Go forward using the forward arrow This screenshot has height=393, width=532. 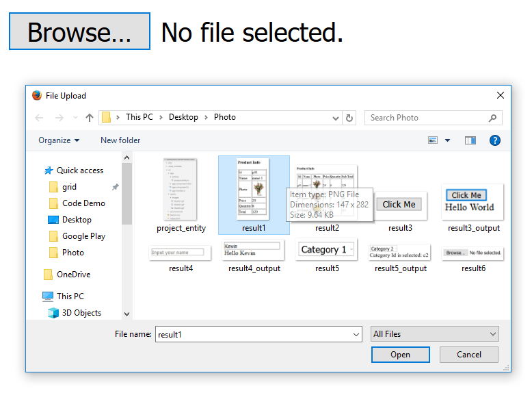coord(59,118)
